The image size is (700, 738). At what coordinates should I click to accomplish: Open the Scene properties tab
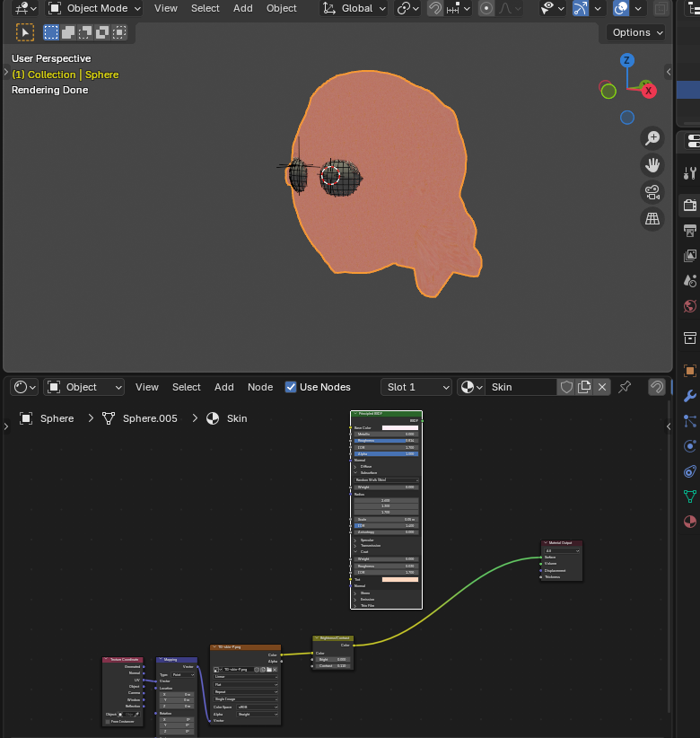pos(689,281)
